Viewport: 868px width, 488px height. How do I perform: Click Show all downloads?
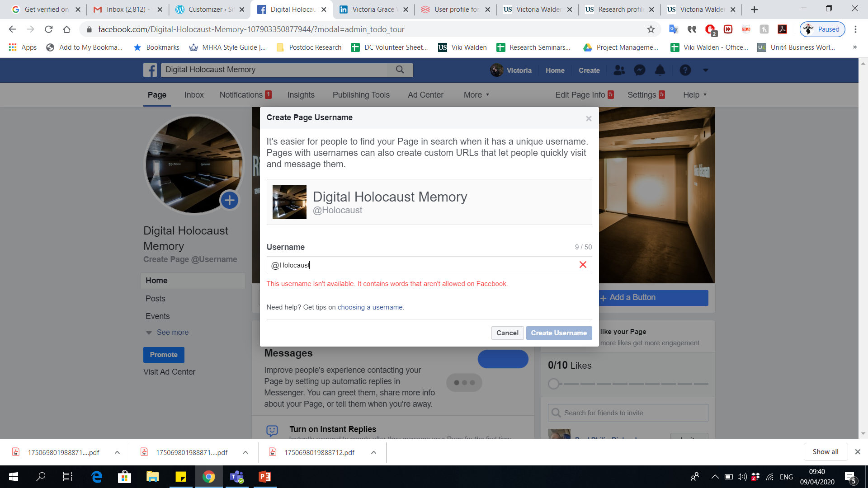826,452
